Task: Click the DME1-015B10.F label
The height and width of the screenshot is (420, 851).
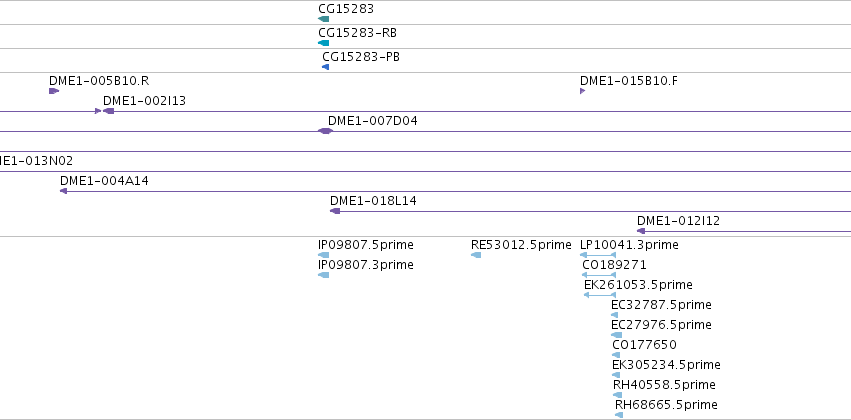Action: (x=628, y=81)
